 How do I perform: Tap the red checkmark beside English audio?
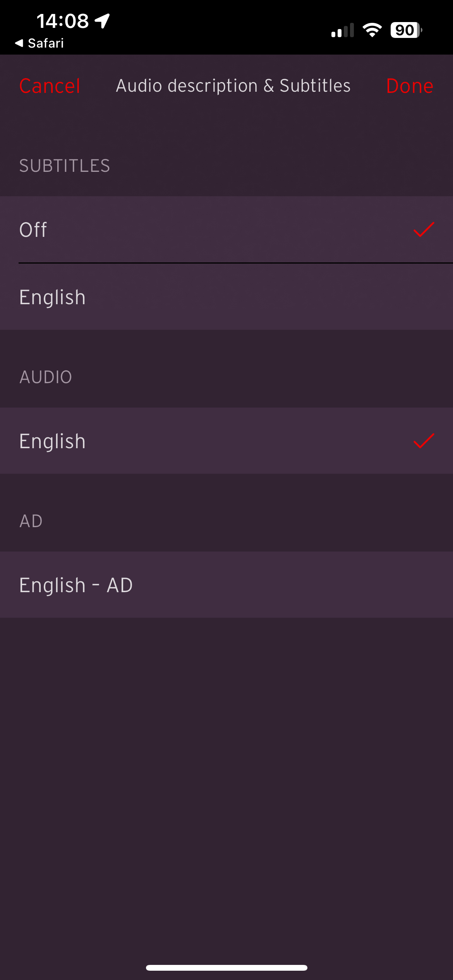click(x=424, y=441)
